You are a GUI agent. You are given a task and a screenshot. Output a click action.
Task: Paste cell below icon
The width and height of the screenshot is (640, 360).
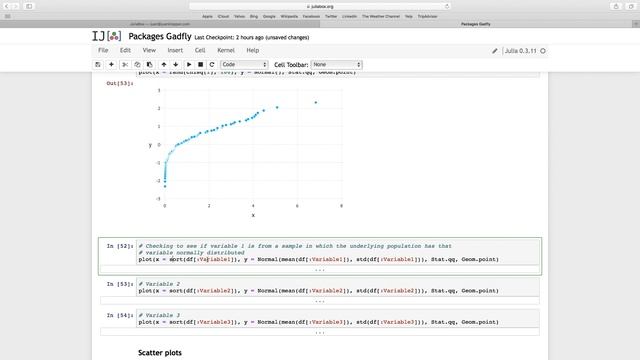coord(149,64)
